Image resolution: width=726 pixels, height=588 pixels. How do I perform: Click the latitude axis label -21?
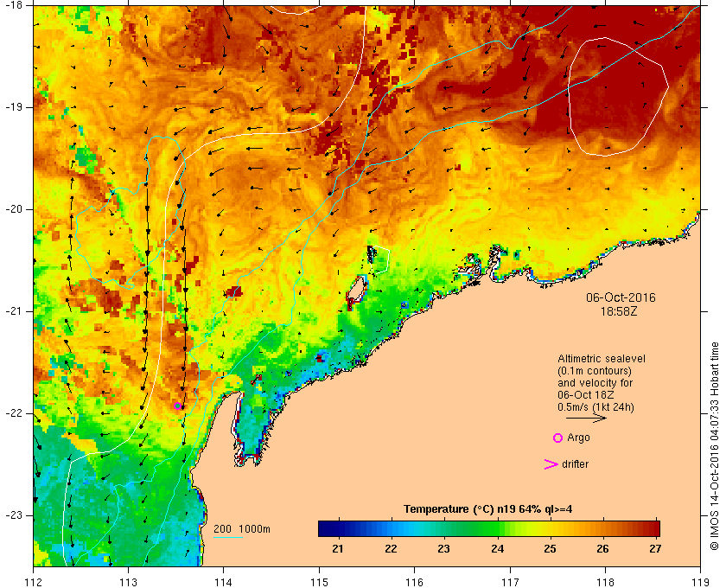click(x=12, y=311)
